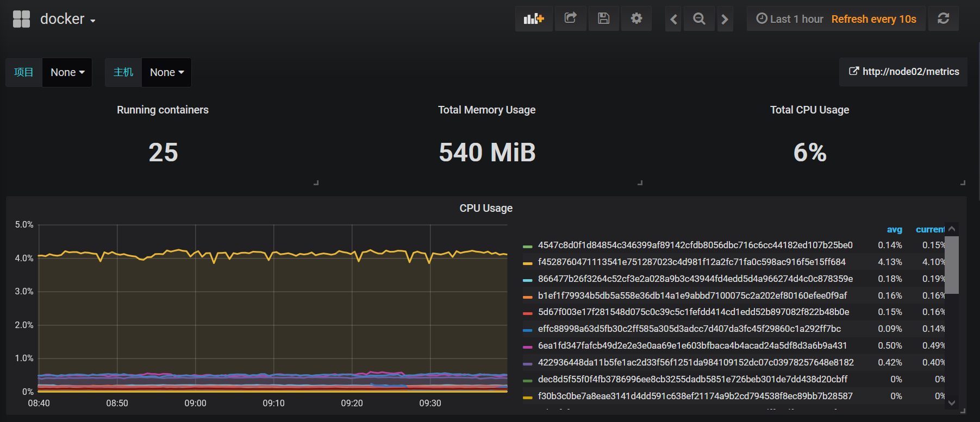This screenshot has width=980, height=422.
Task: Click the 4.13% avg value
Action: click(890, 262)
